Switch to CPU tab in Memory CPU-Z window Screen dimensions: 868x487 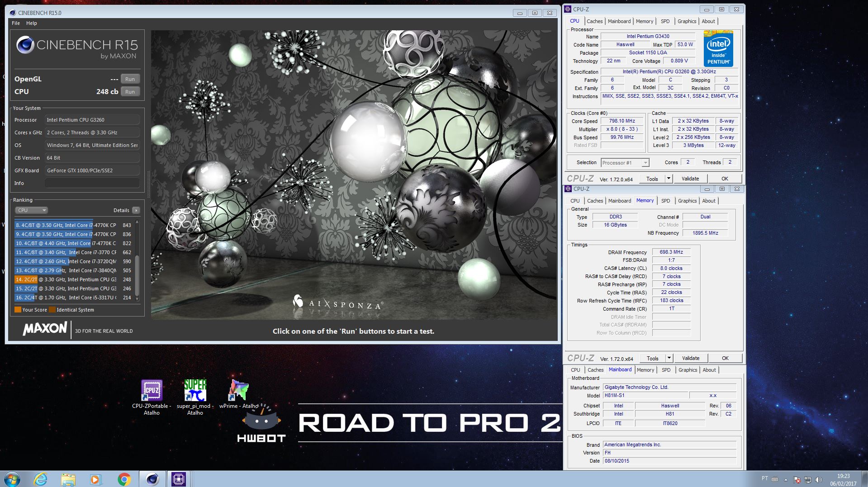(x=575, y=201)
